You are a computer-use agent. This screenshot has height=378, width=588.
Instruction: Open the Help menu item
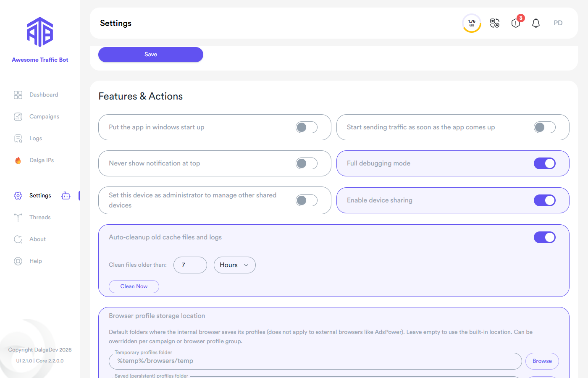(x=36, y=261)
